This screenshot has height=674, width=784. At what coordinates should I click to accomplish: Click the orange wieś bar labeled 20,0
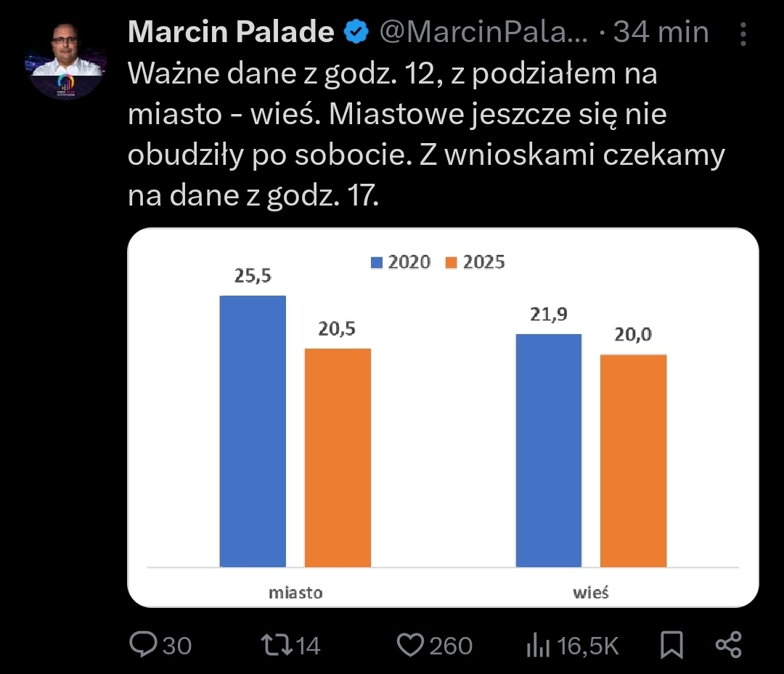[x=633, y=460]
